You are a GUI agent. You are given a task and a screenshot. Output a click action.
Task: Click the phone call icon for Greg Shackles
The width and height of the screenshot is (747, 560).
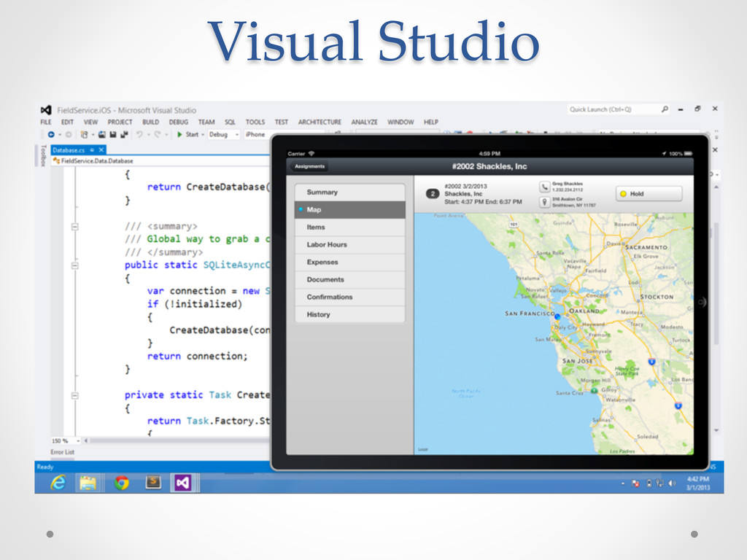[x=544, y=187]
